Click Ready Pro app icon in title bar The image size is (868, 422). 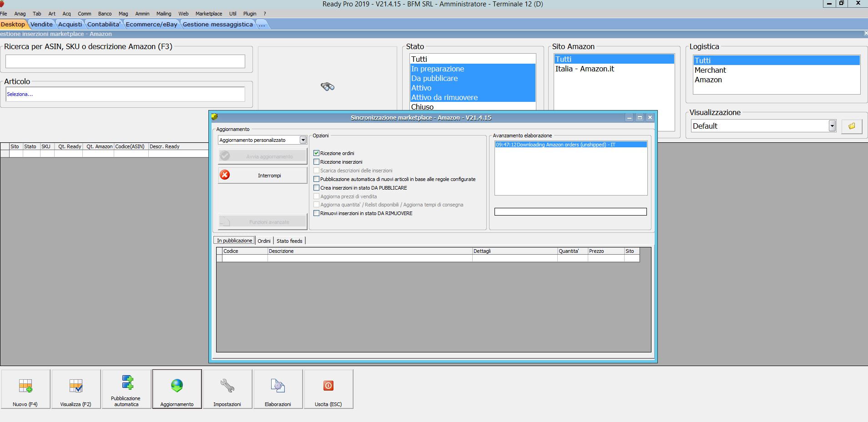pos(2,4)
